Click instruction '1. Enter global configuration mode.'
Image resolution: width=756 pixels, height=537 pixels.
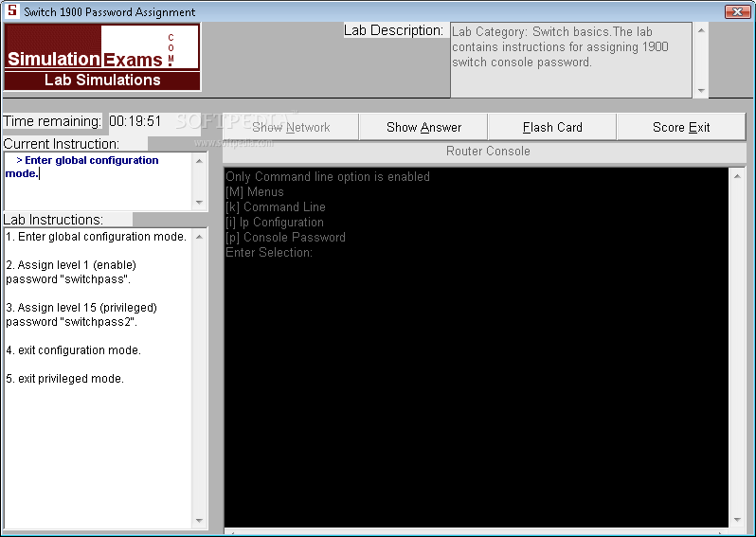tap(96, 237)
